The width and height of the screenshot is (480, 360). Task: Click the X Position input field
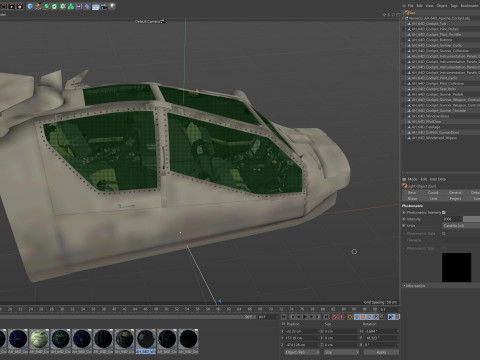pyautogui.click(x=302, y=331)
